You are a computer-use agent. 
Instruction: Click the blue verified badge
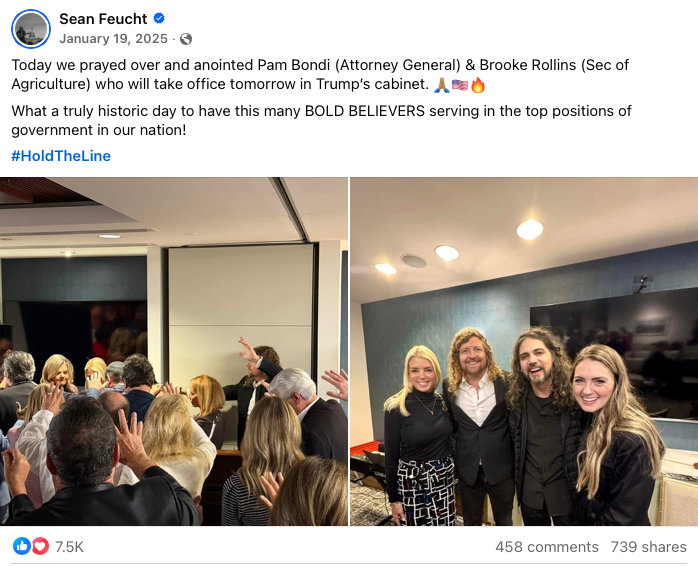[159, 18]
